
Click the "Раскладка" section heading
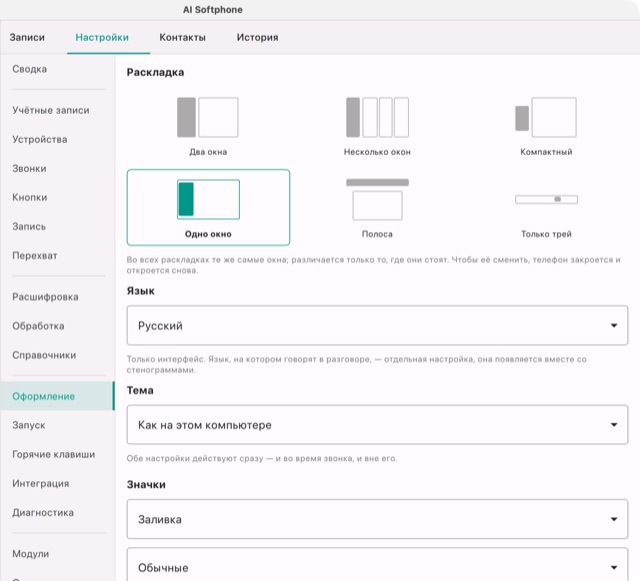point(155,72)
